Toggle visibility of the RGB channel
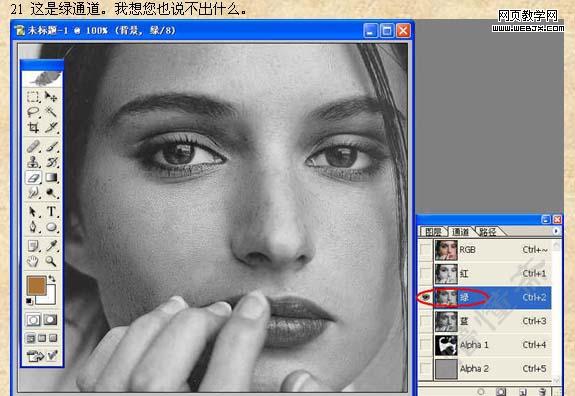Screen dimensions: 575x396 point(425,250)
